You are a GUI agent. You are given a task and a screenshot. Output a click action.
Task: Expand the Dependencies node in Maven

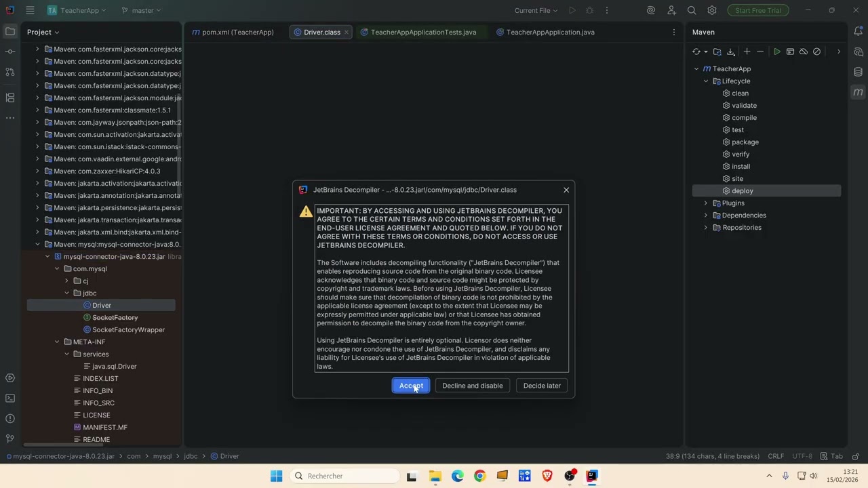click(706, 215)
